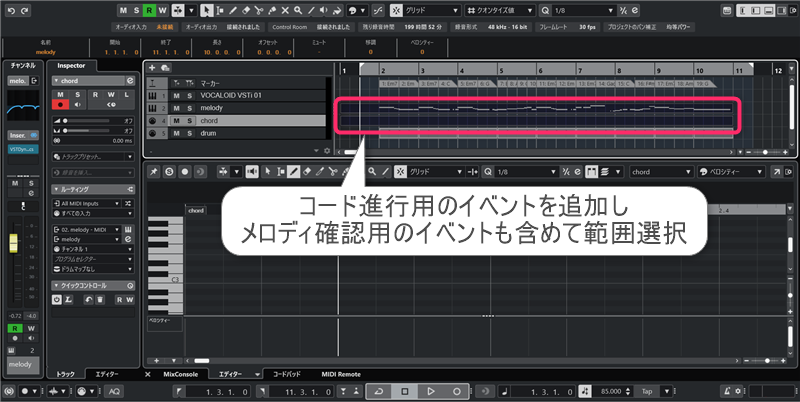Select the Range Selection tool in top toolbar
Viewport: 800px width, 402px height.
click(x=220, y=10)
